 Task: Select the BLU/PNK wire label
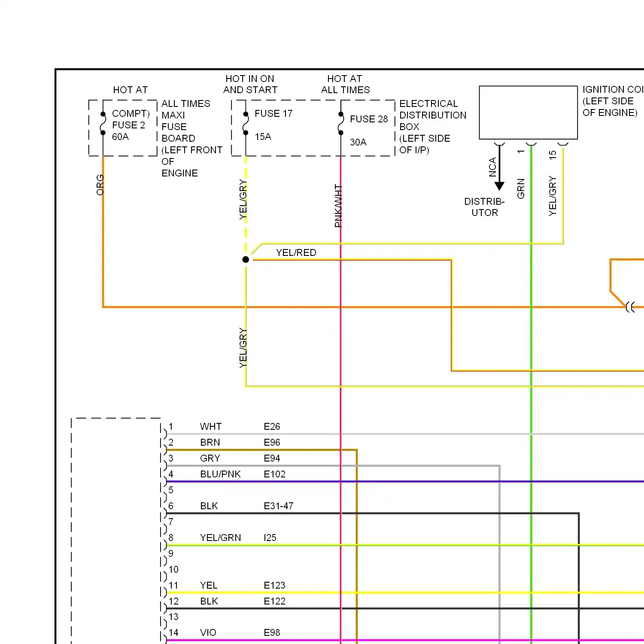tap(220, 474)
